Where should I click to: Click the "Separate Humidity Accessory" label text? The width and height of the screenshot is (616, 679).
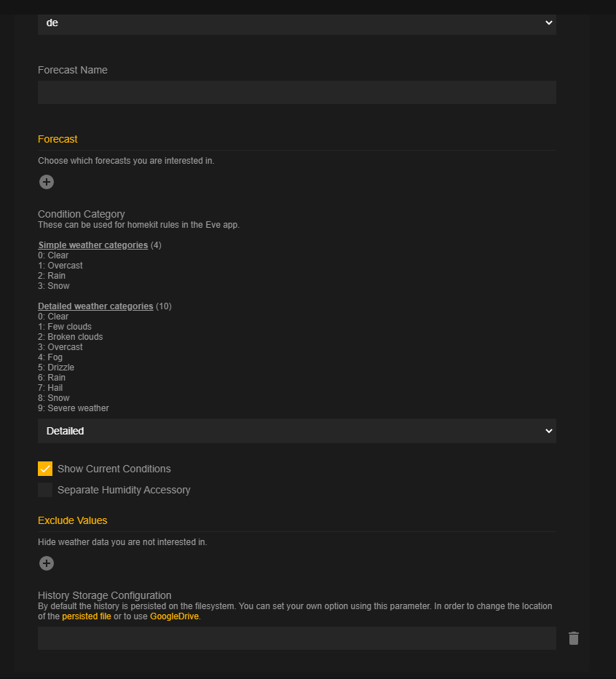124,490
